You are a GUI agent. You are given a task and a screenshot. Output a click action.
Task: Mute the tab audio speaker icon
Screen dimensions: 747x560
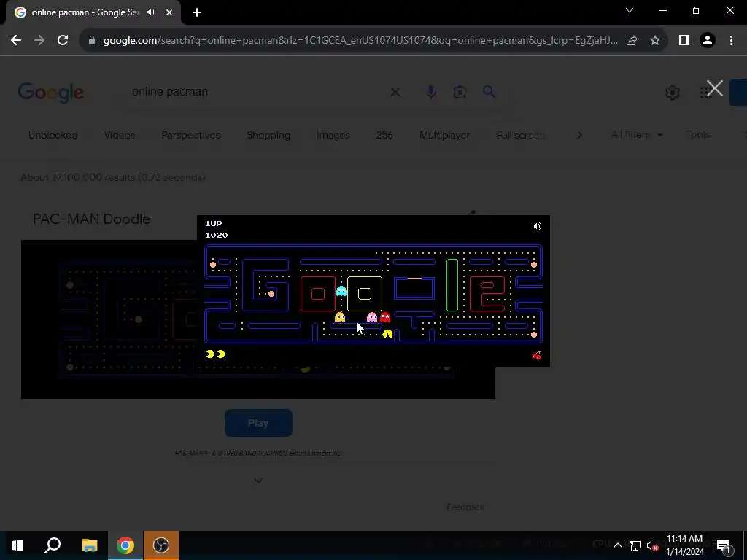(151, 12)
